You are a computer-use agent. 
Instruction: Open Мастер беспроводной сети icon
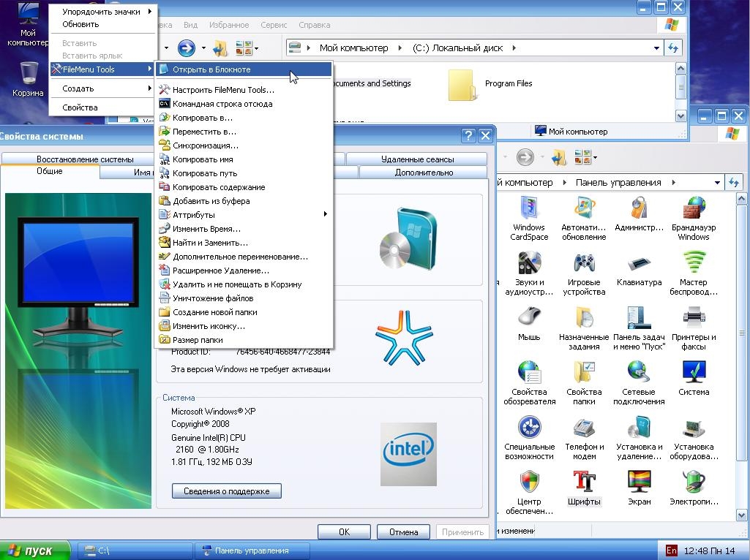pyautogui.click(x=694, y=273)
